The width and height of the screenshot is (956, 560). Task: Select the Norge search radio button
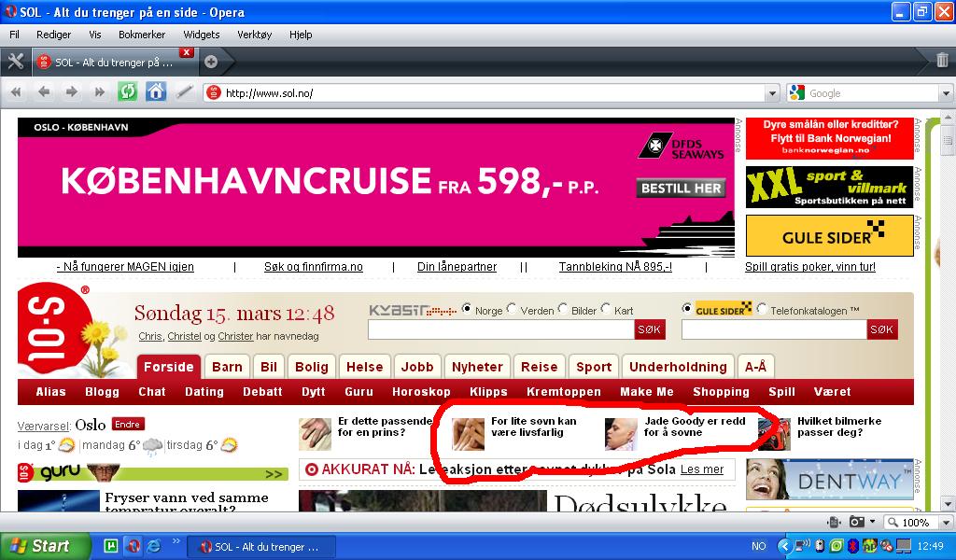coord(467,309)
